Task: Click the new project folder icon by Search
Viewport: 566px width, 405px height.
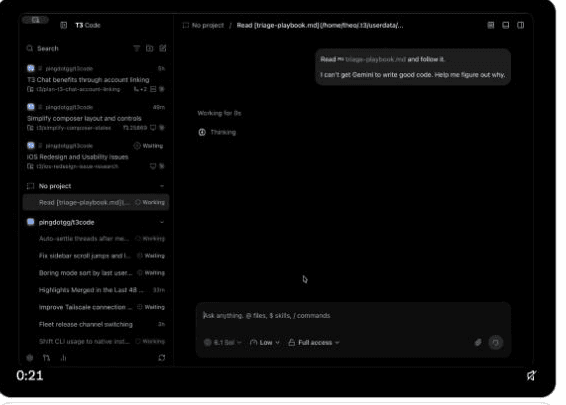Action: pyautogui.click(x=149, y=48)
